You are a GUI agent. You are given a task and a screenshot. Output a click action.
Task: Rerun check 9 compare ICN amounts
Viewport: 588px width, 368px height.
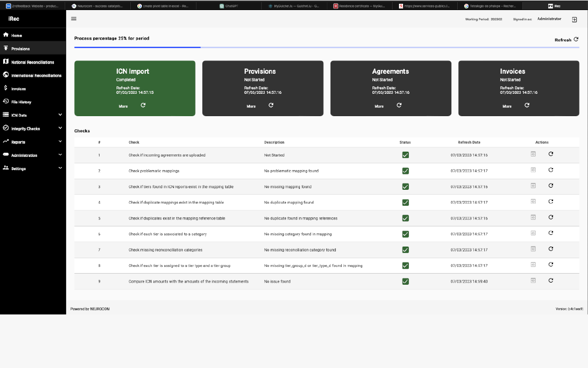click(x=550, y=281)
